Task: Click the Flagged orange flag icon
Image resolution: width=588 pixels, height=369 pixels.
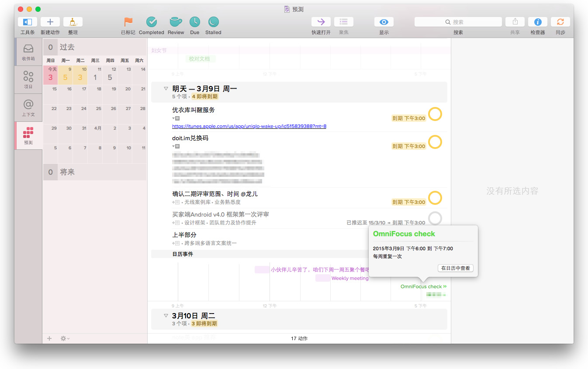Action: pos(128,22)
